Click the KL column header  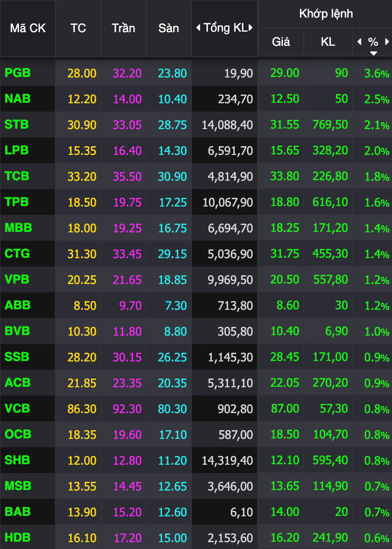328,42
